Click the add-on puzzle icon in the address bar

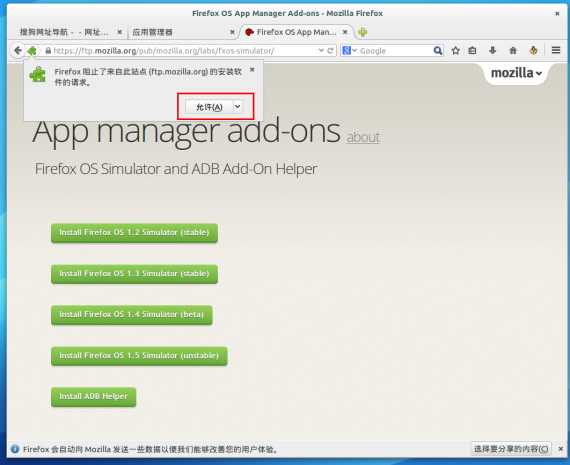32,51
